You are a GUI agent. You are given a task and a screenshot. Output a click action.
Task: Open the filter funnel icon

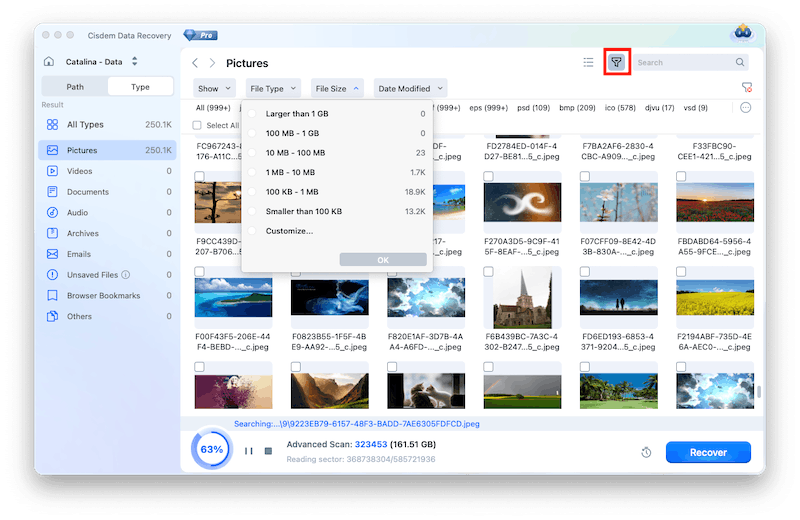pos(616,62)
